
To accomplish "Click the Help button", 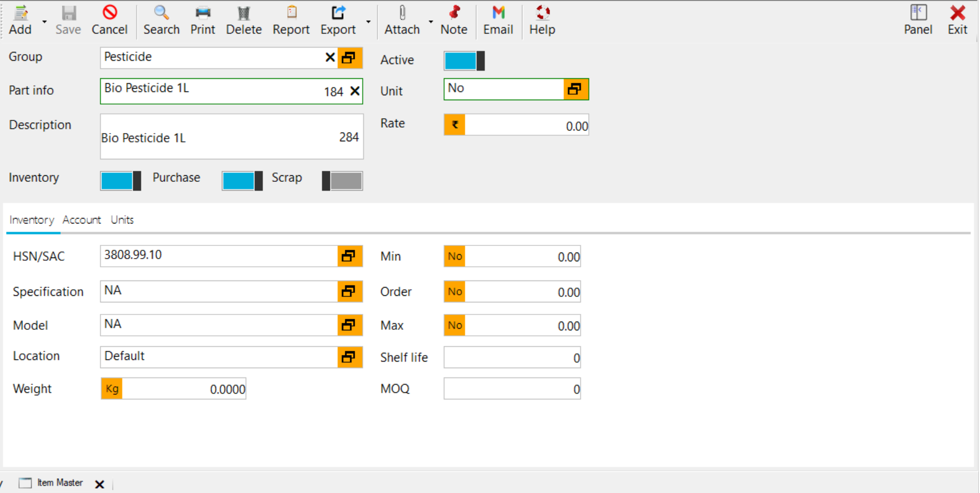I will [x=542, y=19].
